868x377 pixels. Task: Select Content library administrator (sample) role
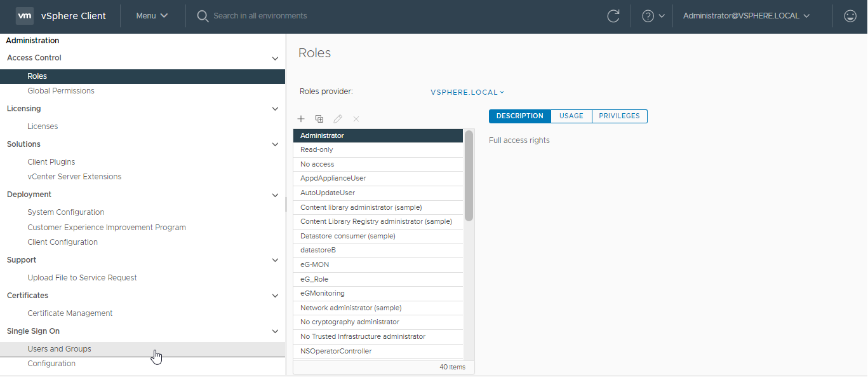click(378, 207)
